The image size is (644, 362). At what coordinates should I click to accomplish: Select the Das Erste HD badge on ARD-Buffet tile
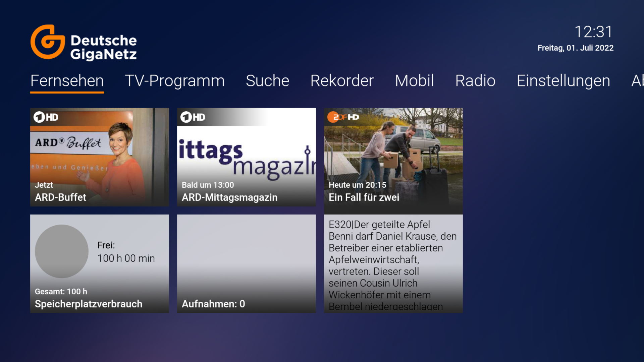tap(46, 117)
